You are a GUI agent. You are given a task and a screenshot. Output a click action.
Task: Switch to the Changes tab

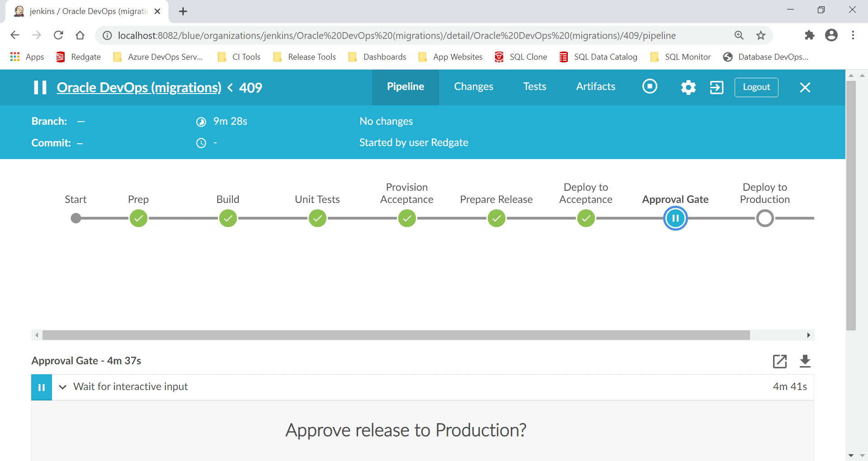[473, 87]
